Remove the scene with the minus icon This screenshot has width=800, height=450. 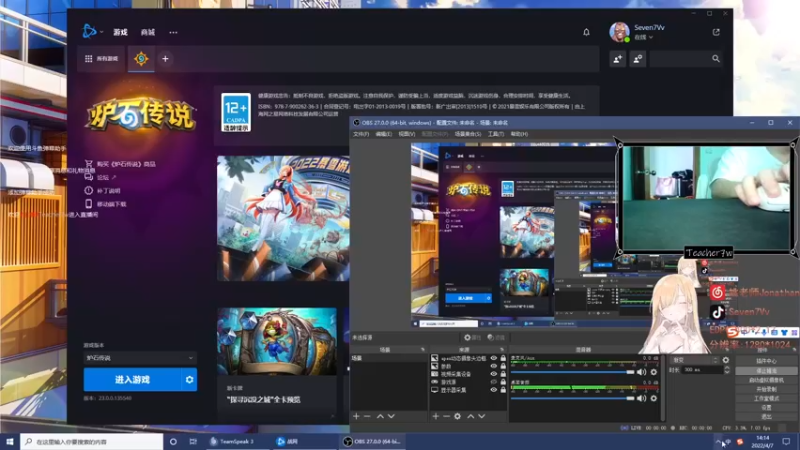(x=367, y=416)
